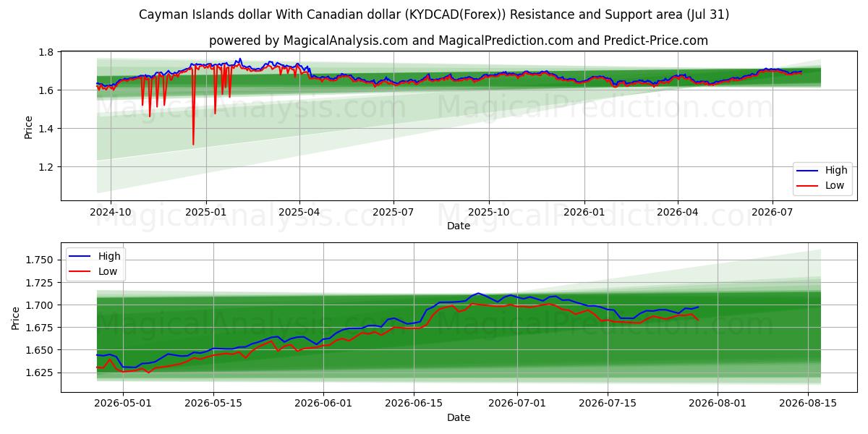Click the price peak near 2026-06-25 on bottom chart

[x=477, y=293]
